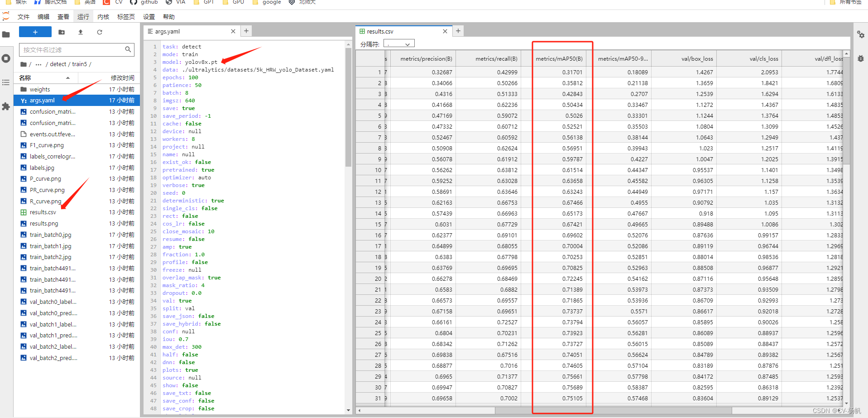Open the 内核 menu
The width and height of the screenshot is (868, 418).
pyautogui.click(x=103, y=17)
